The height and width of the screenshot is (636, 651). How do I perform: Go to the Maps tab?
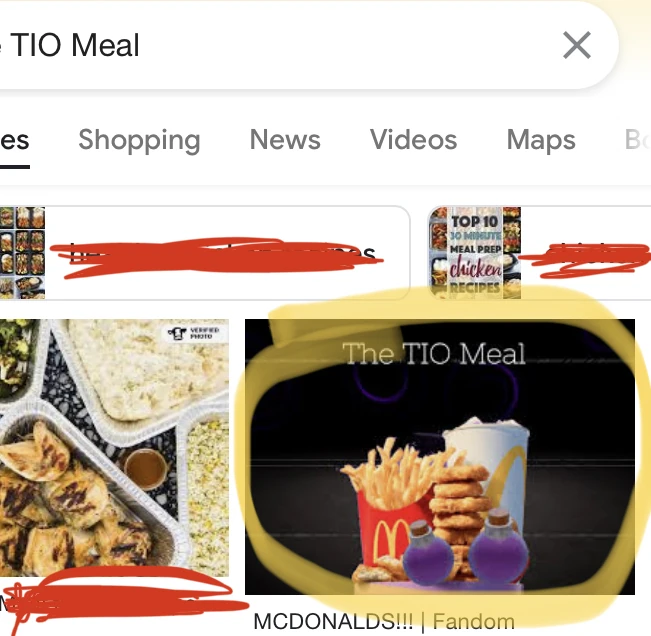click(x=541, y=139)
